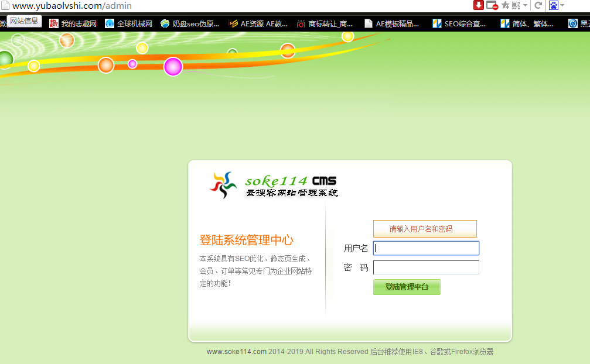The width and height of the screenshot is (590, 364).
Task: Click the Baidu paw search engine icon
Action: [554, 5]
